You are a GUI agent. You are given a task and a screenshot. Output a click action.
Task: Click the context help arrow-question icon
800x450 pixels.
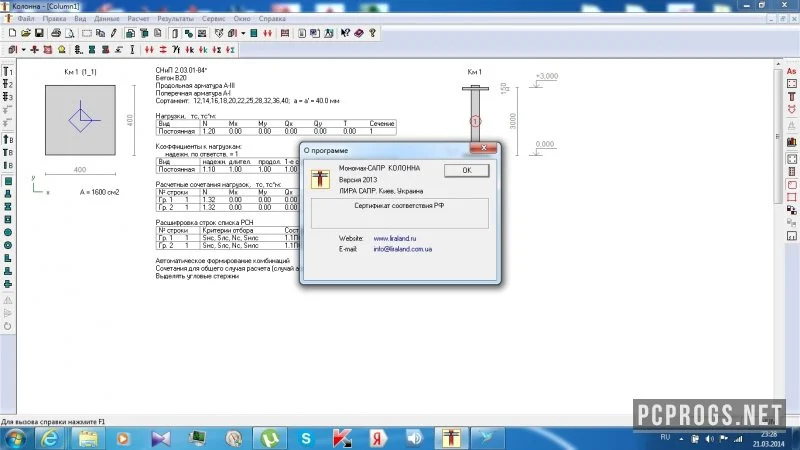click(x=345, y=33)
